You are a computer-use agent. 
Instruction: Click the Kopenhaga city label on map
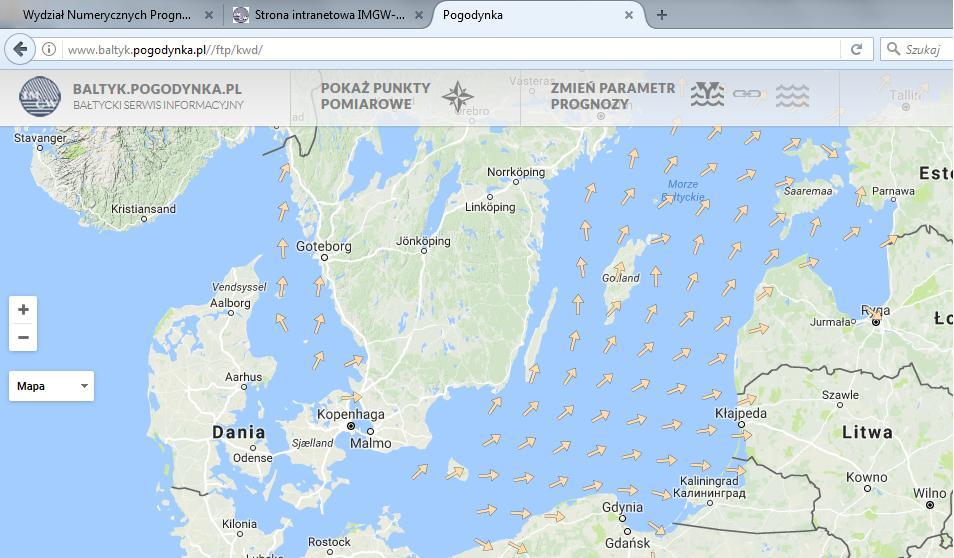[x=350, y=414]
